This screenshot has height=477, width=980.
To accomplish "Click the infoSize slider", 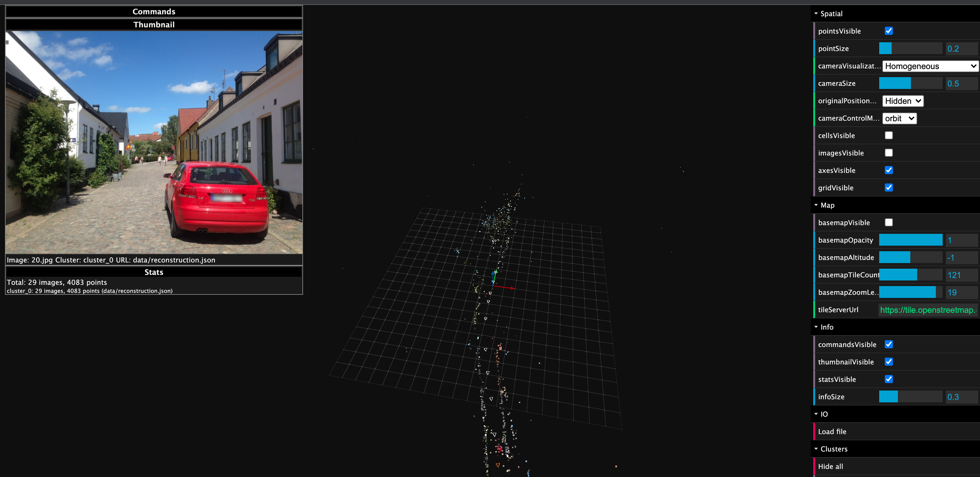I will (x=911, y=396).
